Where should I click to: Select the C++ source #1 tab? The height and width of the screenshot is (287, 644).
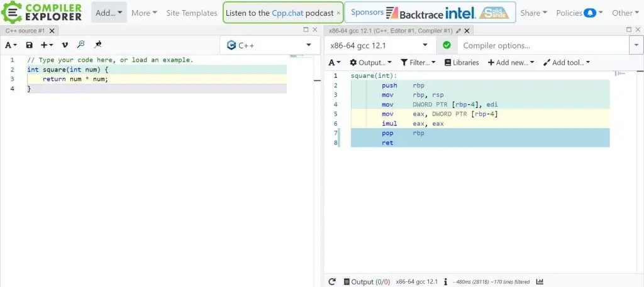tap(25, 31)
